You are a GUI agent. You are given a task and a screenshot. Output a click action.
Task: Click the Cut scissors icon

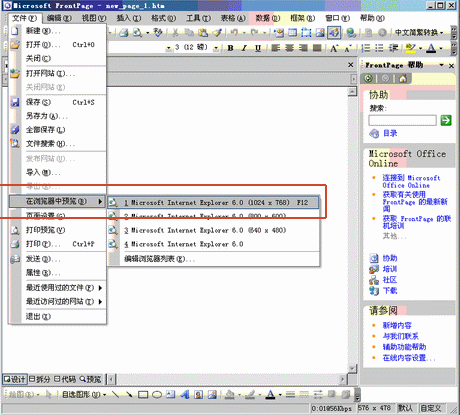[x=175, y=32]
